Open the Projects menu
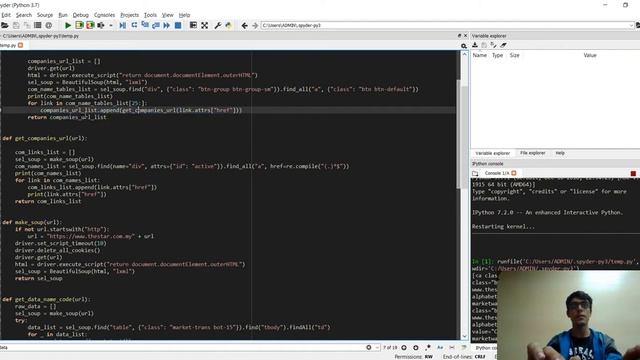Image resolution: width=640 pixels, height=360 pixels. (x=130, y=15)
